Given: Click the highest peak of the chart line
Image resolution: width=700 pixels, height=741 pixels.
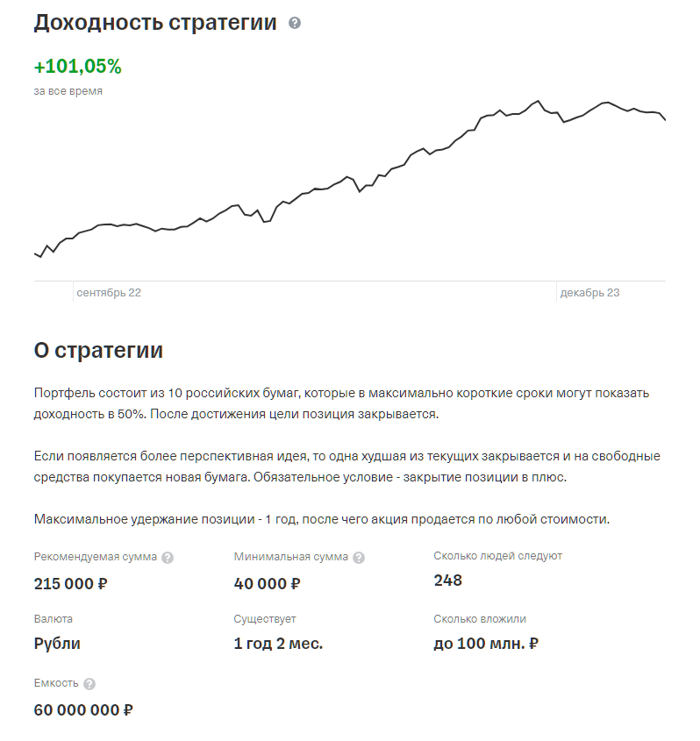Looking at the screenshot, I should pos(538,102).
